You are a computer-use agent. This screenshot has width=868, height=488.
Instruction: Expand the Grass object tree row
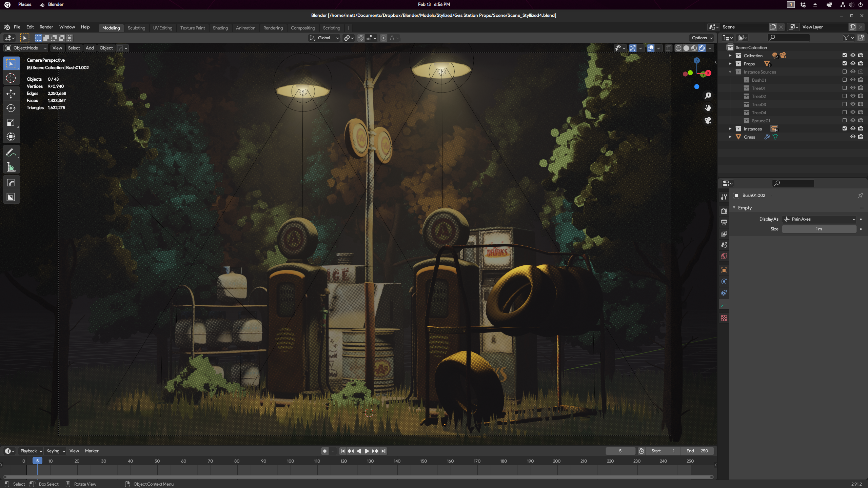(x=730, y=137)
